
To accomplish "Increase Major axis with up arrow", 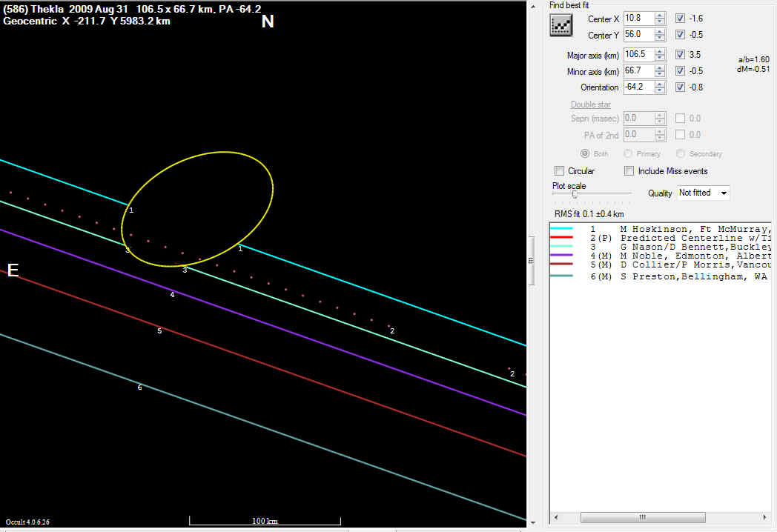I will click(x=660, y=52).
